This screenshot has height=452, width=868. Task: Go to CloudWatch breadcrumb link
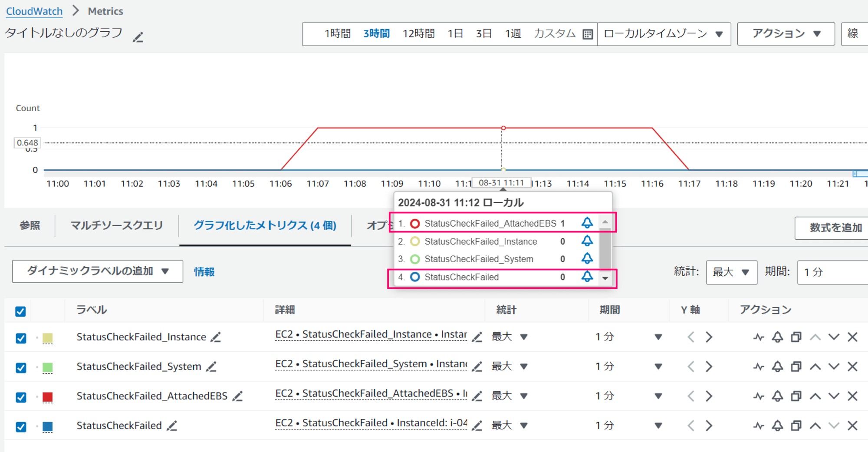[34, 11]
